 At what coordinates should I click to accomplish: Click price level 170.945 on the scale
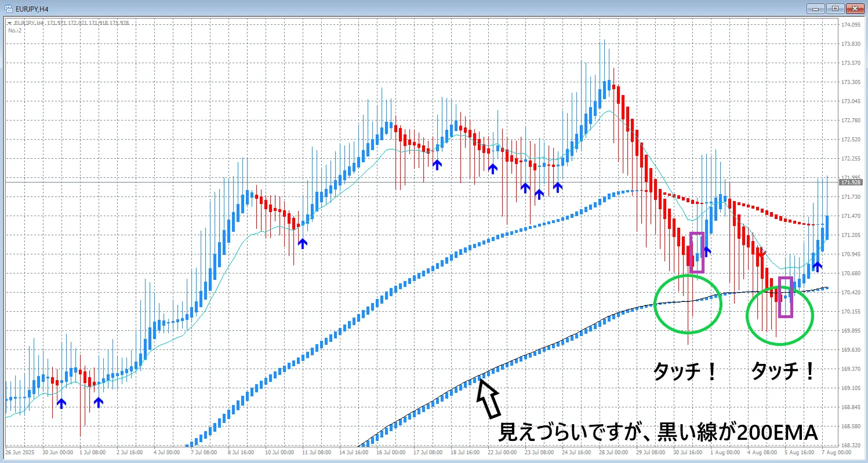click(851, 254)
